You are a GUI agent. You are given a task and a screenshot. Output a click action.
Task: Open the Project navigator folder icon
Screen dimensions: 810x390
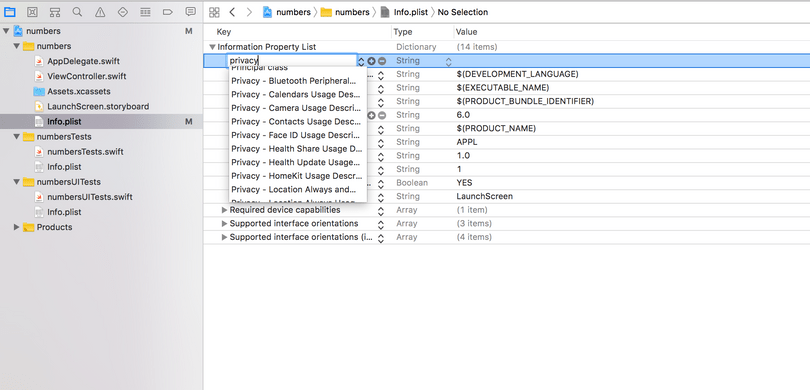point(9,12)
